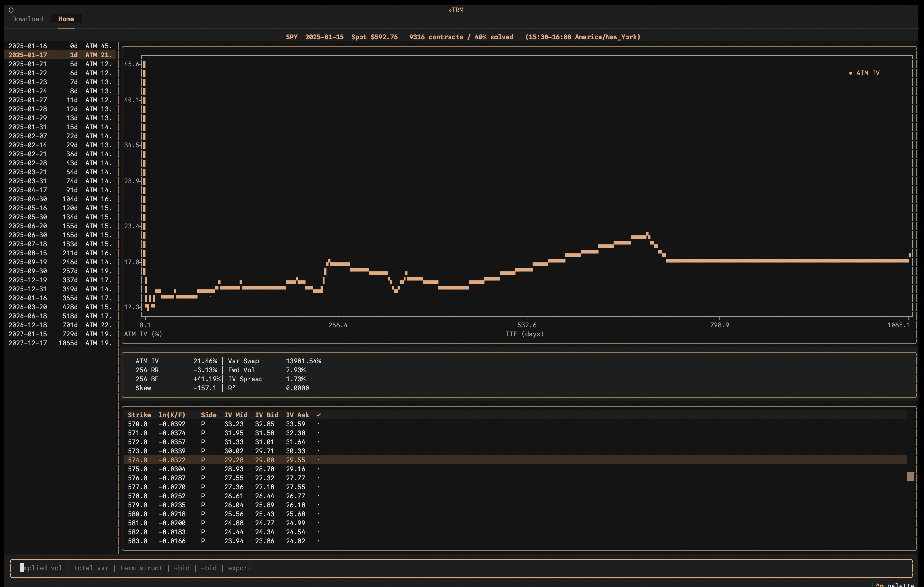The height and width of the screenshot is (587, 924).
Task: Click the ATM IV legend dot in chart
Action: (x=851, y=73)
